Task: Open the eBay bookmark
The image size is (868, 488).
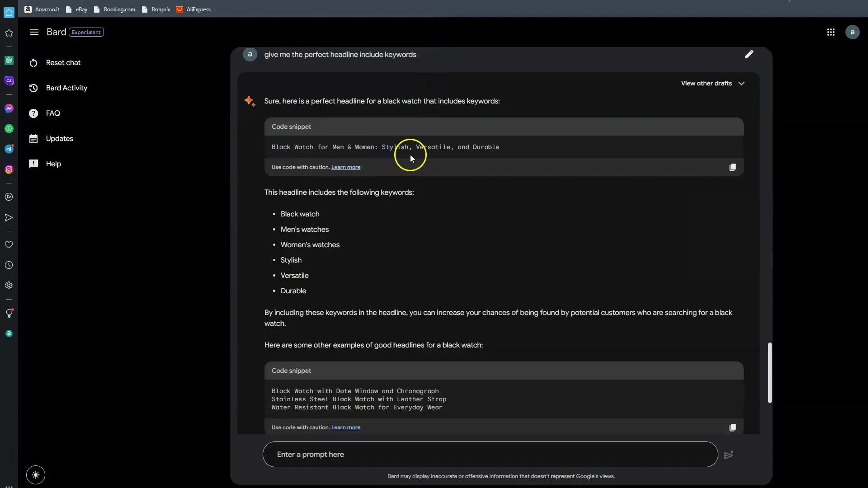Action: click(x=77, y=9)
